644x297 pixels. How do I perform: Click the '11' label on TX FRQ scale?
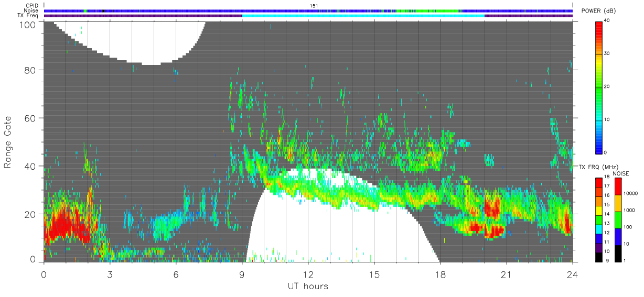607,242
